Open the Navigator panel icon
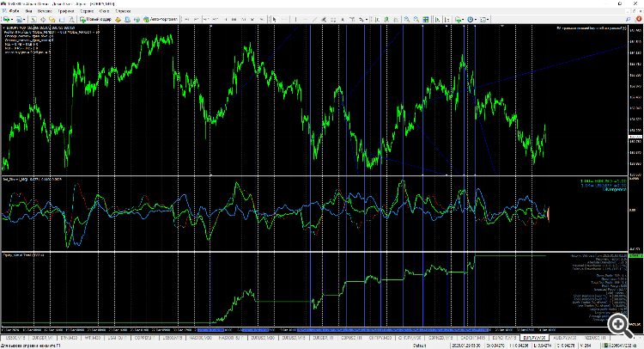The image size is (644, 349). coord(52,19)
